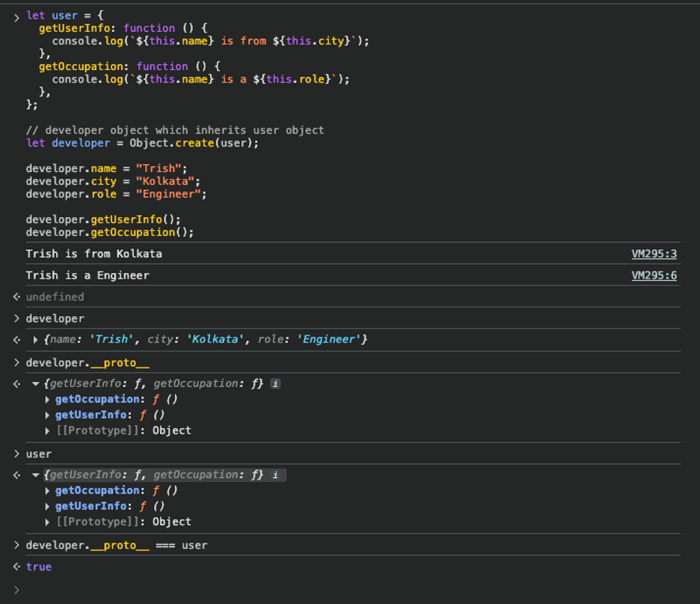
Task: Collapse the developer.__proto__ result object
Action: click(x=36, y=384)
